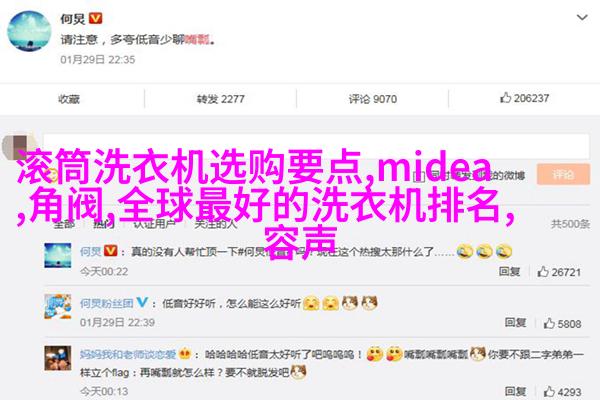
Task: Click the orange verified badge beside 何炅
Action: 95,18
